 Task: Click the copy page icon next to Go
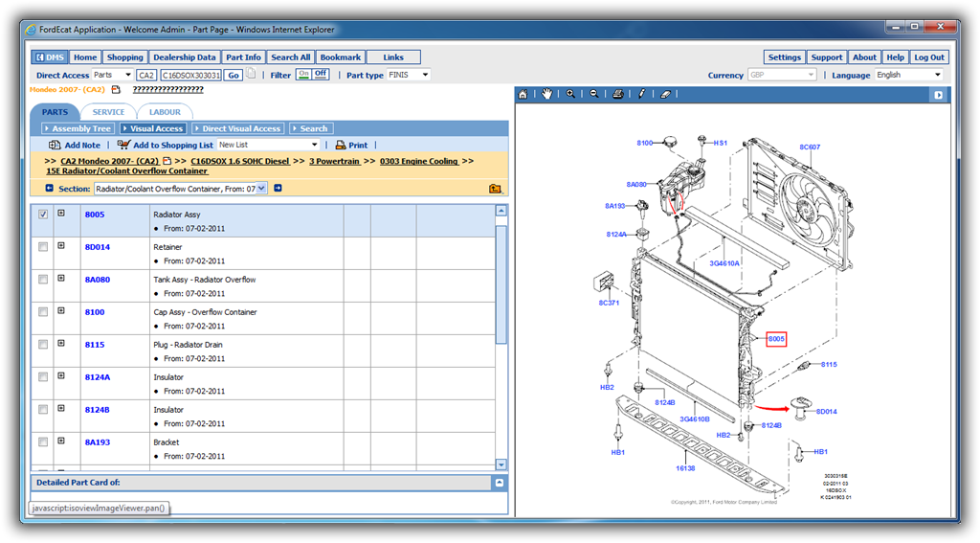pyautogui.click(x=251, y=74)
